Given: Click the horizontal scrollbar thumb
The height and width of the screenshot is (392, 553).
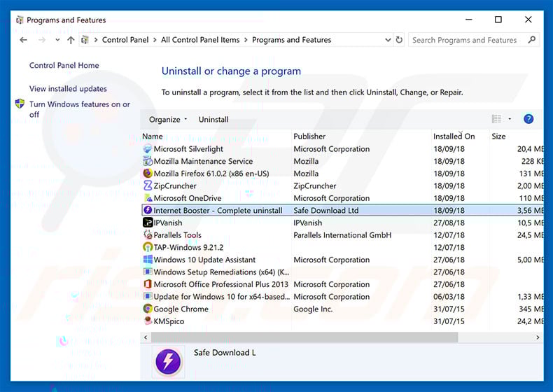Looking at the screenshot, I should [x=304, y=337].
